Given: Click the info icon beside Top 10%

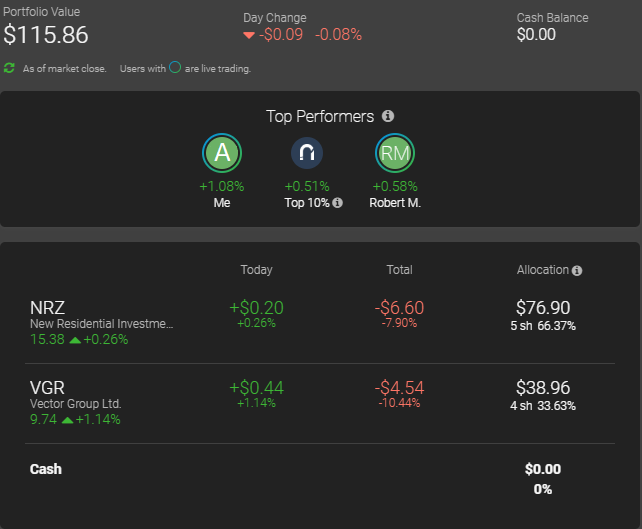Looking at the screenshot, I should pos(337,203).
